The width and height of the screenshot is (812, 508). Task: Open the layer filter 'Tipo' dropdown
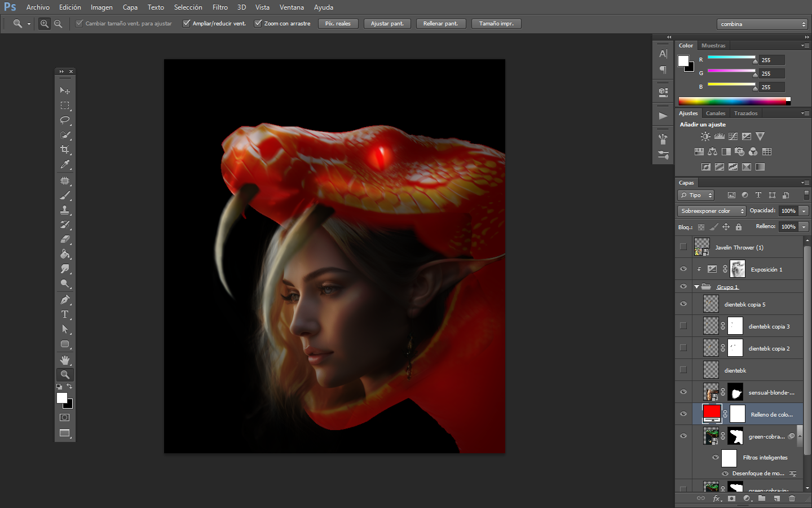point(696,195)
